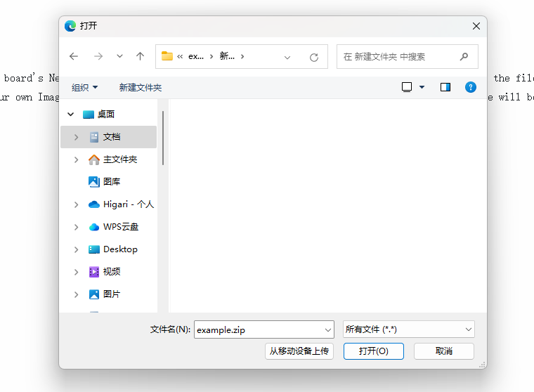
Task: Change view with the view icon
Action: pyautogui.click(x=407, y=87)
